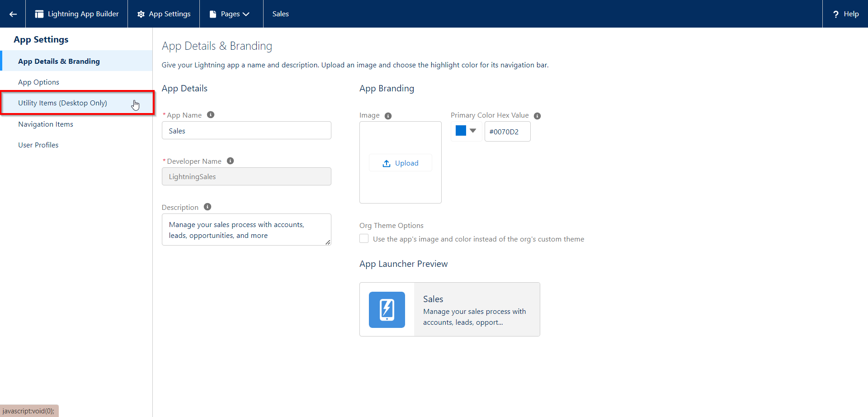Enable the org custom theme override checkbox
Image resolution: width=868 pixels, height=417 pixels.
pyautogui.click(x=364, y=238)
